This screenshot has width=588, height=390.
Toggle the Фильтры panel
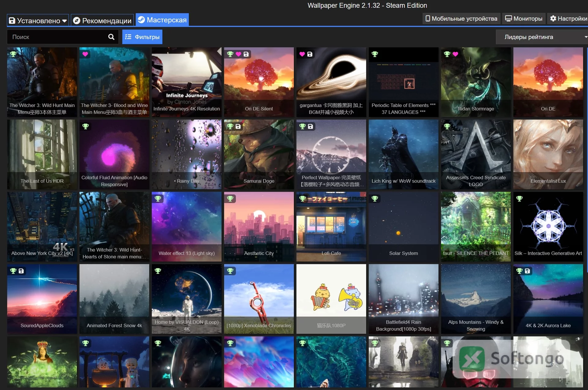142,37
